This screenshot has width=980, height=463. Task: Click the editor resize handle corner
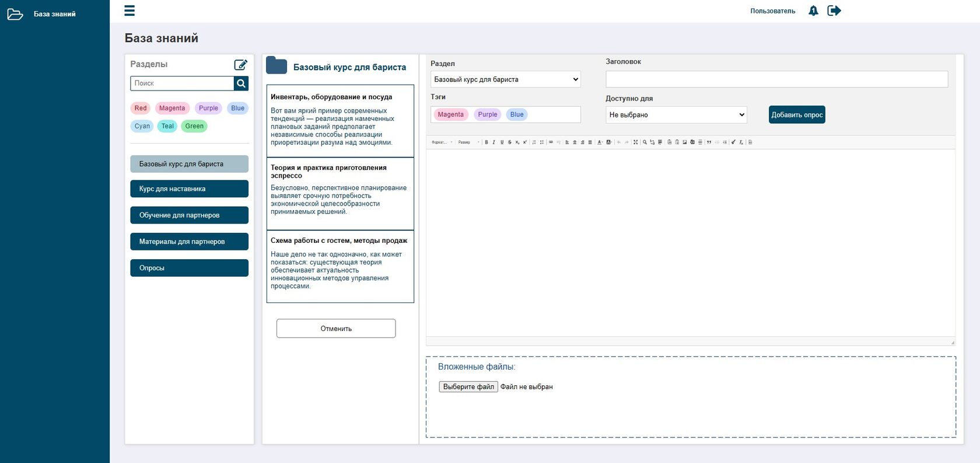pos(953,342)
